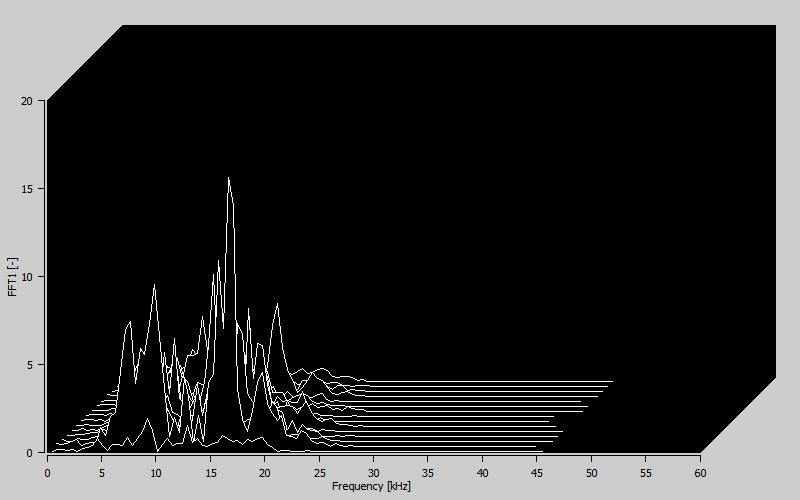
Task: Click the right end of the rearmost trace
Action: pyautogui.click(x=611, y=381)
